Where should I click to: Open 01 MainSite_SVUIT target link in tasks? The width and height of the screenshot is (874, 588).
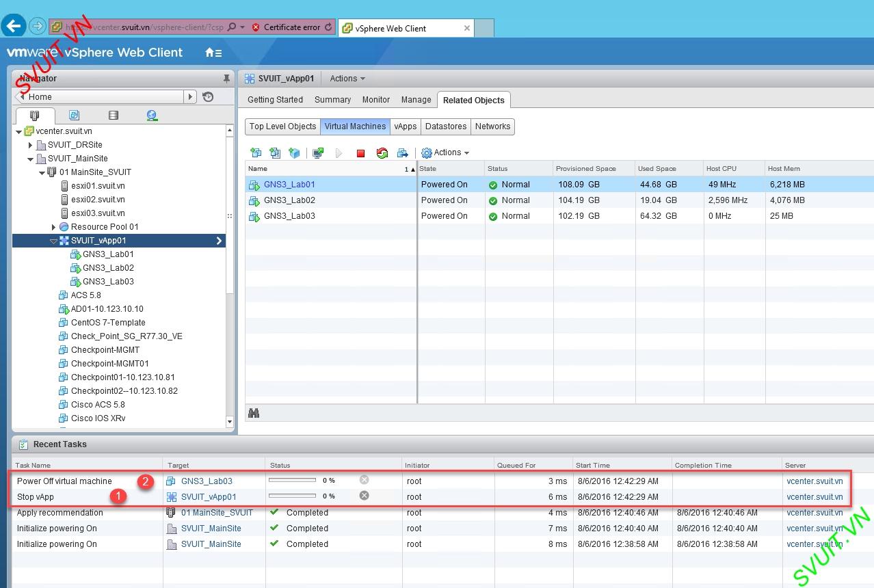point(217,512)
